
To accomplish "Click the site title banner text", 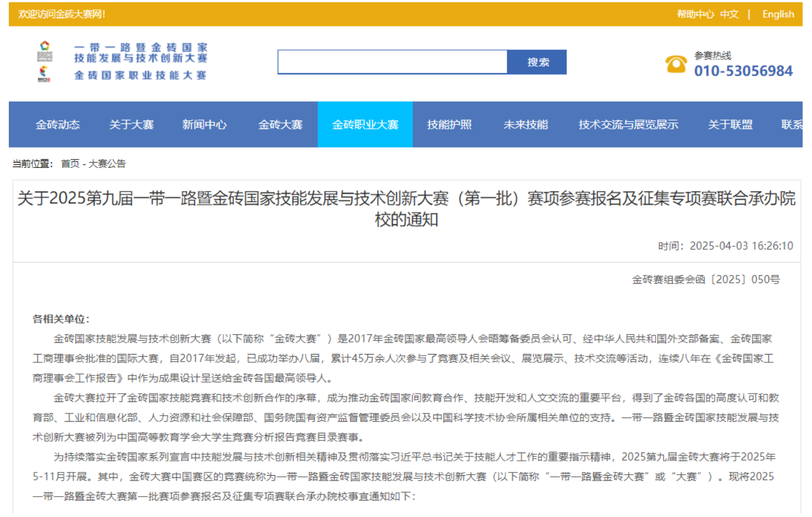I will coord(140,61).
